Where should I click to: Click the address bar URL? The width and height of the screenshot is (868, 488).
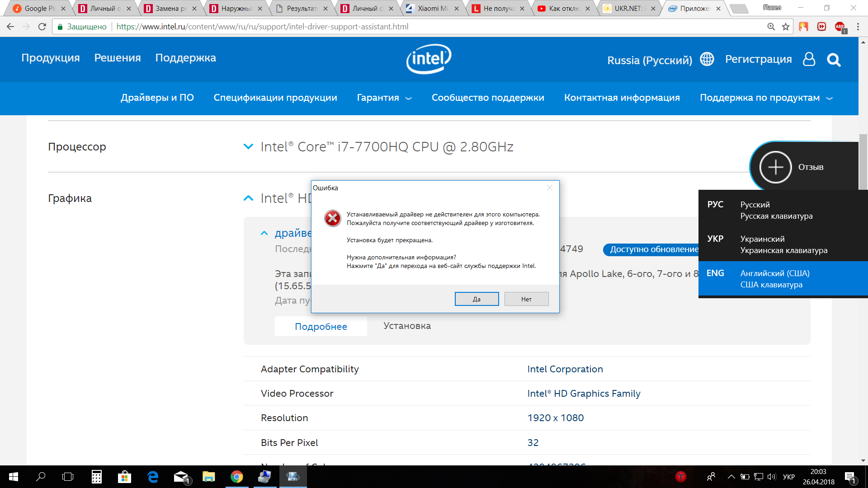pos(262,27)
